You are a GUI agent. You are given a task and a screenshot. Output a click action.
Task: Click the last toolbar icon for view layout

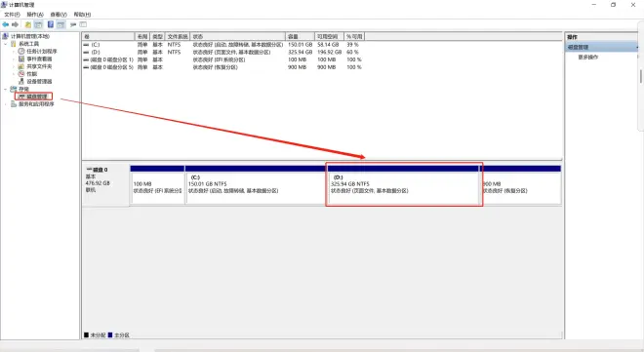pos(83,24)
